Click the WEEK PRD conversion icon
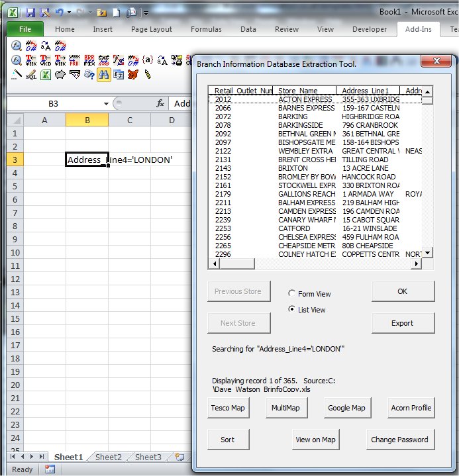Screen dimensions: 459x476 click(x=75, y=60)
